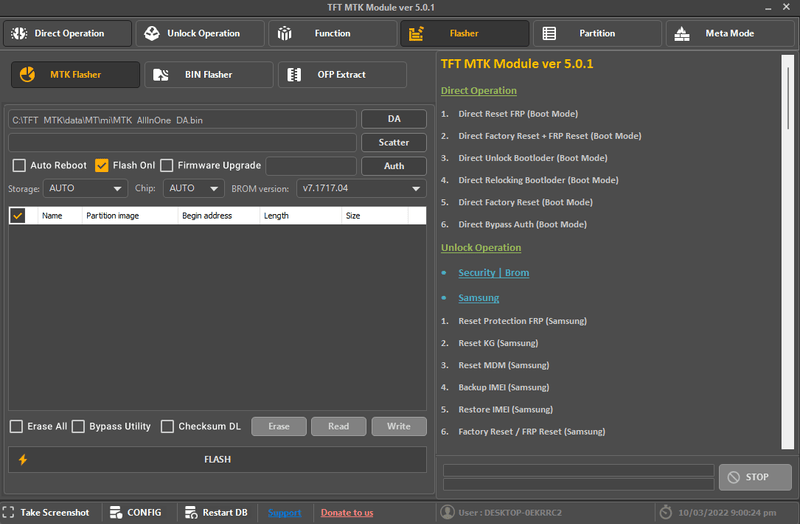Image resolution: width=800 pixels, height=524 pixels.
Task: Click the Restart DB icon
Action: point(191,512)
